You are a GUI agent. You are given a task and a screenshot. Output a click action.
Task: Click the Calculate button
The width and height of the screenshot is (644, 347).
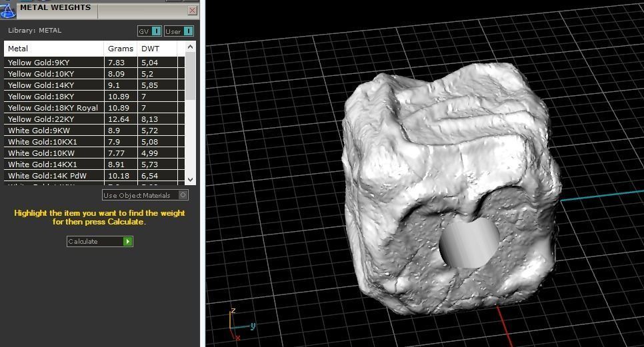point(100,242)
